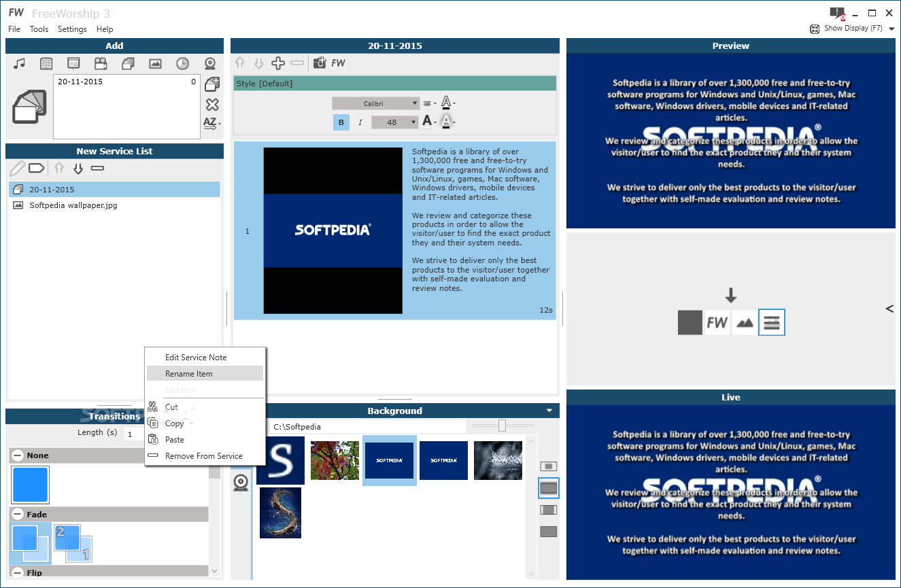This screenshot has height=588, width=901.
Task: Toggle bold formatting
Action: tap(341, 122)
